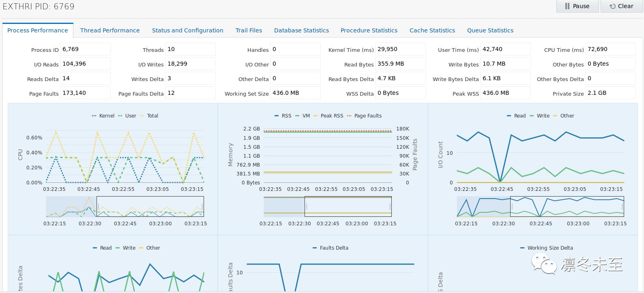
Task: Click the Handles value field
Action: pyautogui.click(x=295, y=49)
